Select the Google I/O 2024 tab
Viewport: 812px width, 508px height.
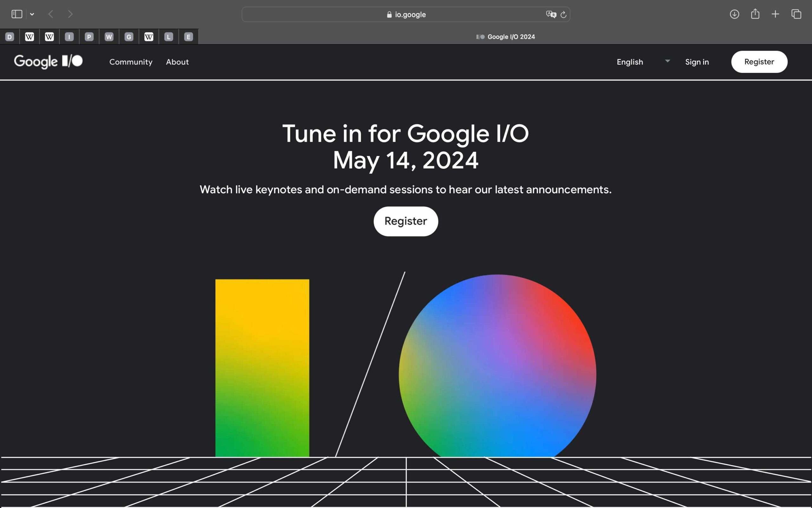505,36
